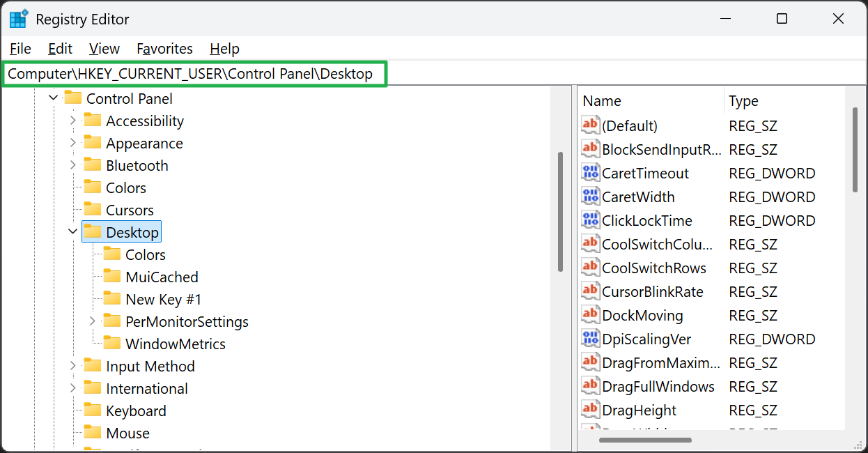Select the Colors subkey under Desktop
Image resolution: width=868 pixels, height=453 pixels.
point(145,254)
